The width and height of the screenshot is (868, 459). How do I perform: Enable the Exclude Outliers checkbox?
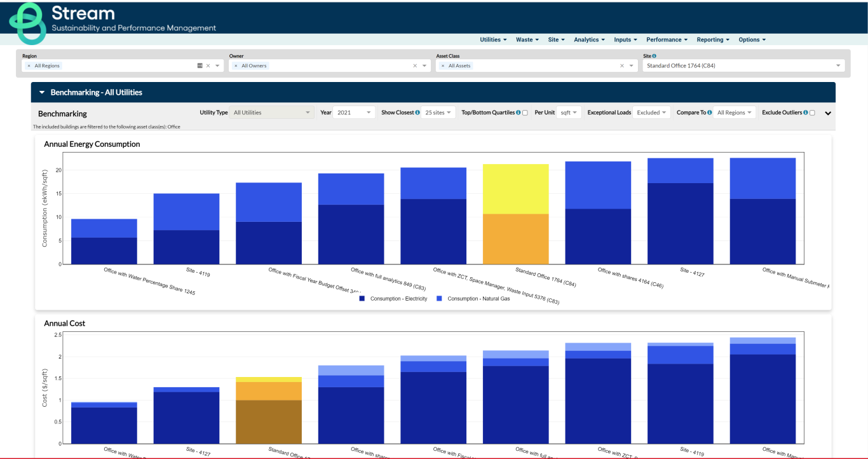811,113
